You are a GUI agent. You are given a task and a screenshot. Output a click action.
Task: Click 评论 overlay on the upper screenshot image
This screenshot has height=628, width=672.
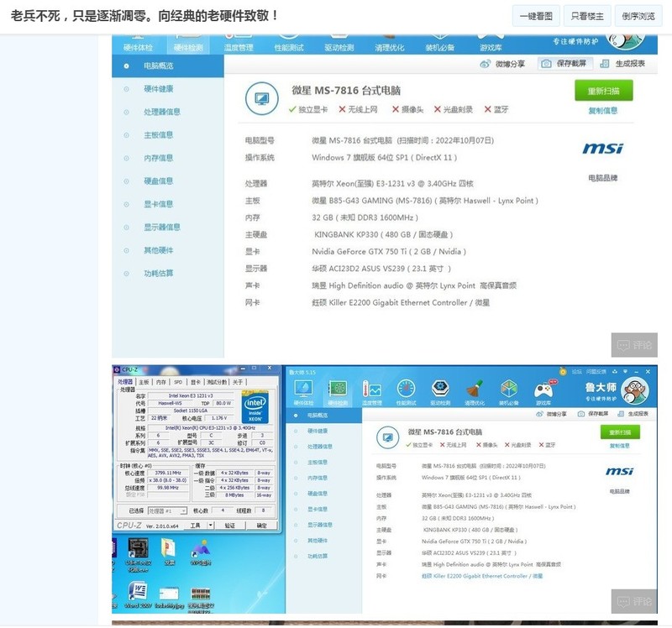(x=634, y=345)
